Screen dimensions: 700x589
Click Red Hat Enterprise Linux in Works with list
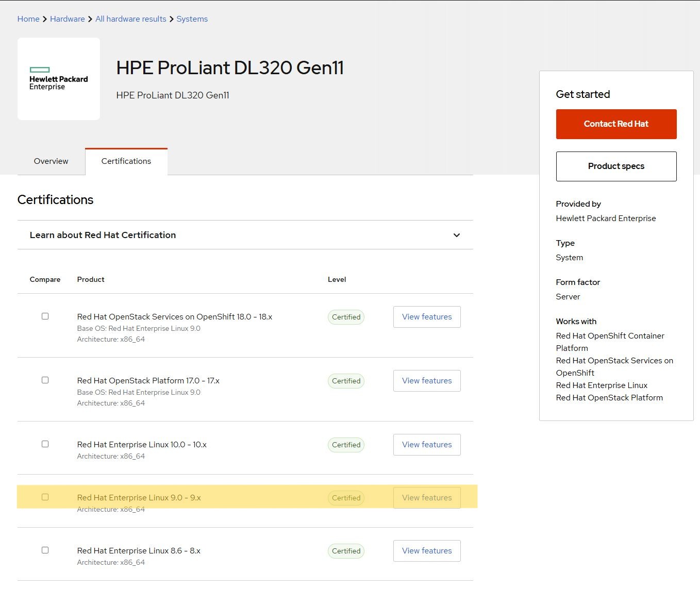(602, 385)
